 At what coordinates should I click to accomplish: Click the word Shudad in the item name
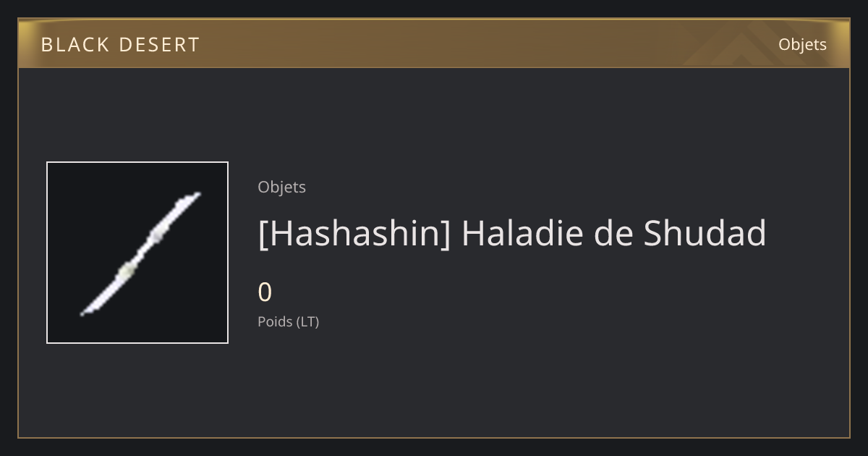click(x=705, y=233)
